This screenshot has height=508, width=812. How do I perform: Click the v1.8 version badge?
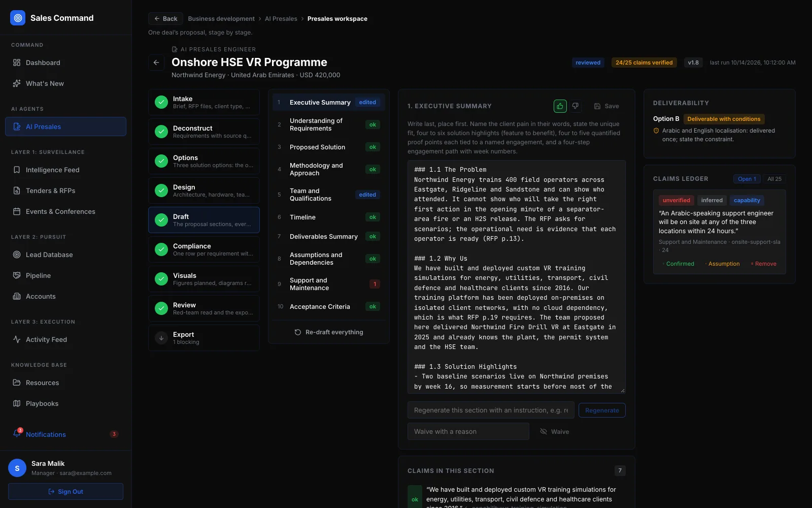coord(693,62)
